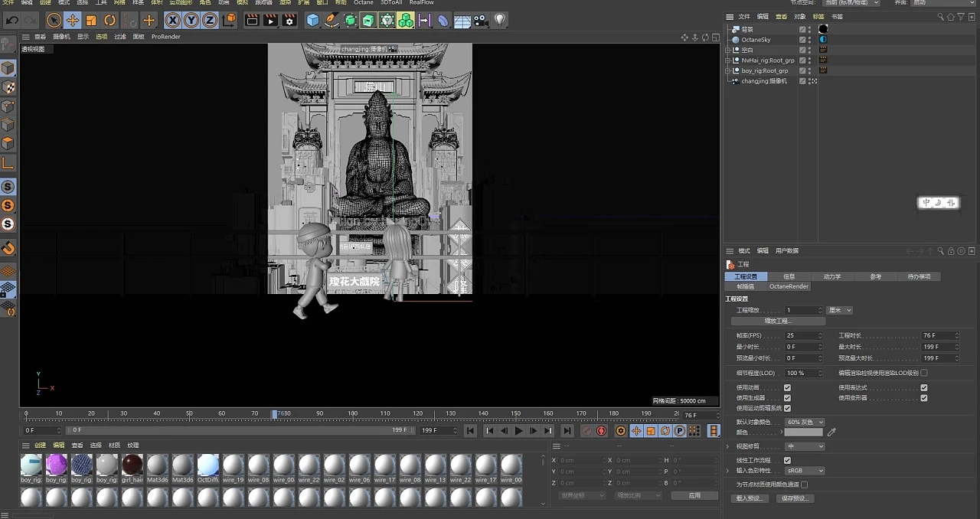Click the gray 颜色 color swatch
This screenshot has width=980, height=519.
(x=803, y=432)
